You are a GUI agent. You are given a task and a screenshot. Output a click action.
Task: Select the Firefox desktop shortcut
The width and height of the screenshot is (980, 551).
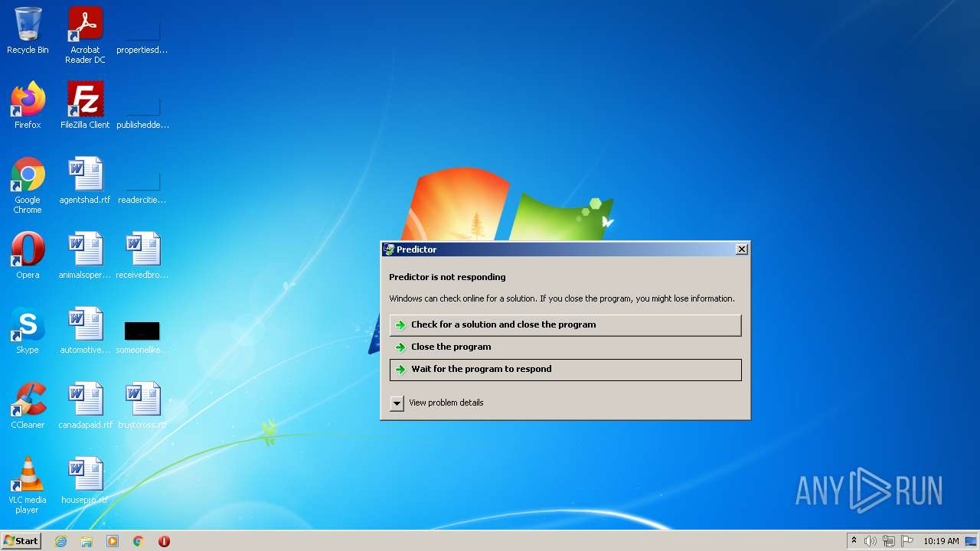28,106
